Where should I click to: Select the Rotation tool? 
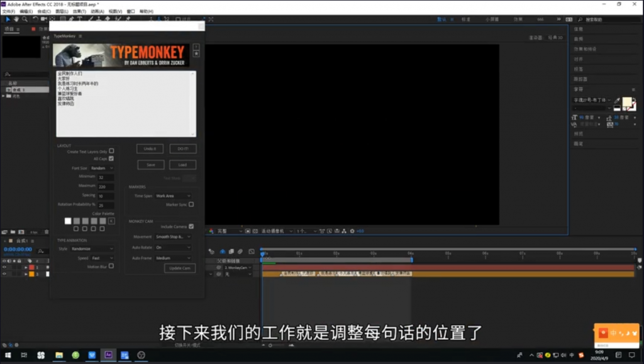pyautogui.click(x=35, y=19)
